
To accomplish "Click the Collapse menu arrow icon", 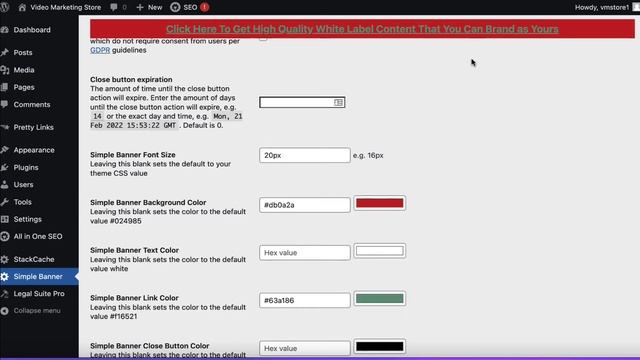I will [x=4, y=311].
